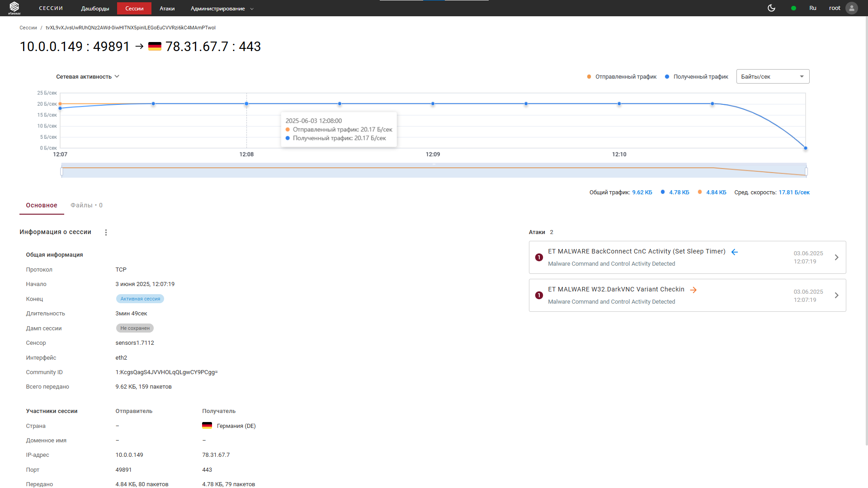Screen dimensions: 868x488
Task: Open the Атаки menu item
Action: click(167, 9)
